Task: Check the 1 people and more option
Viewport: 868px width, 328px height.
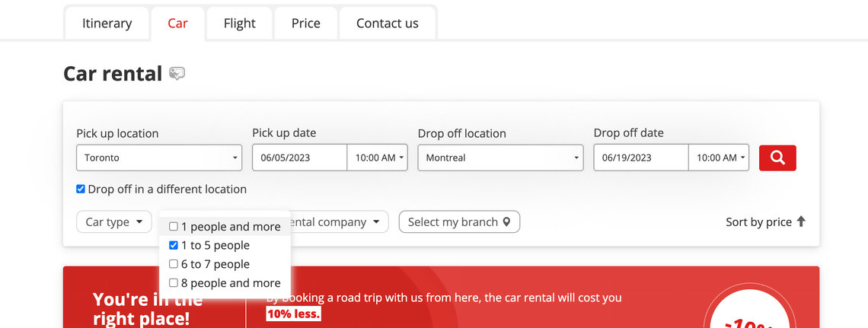Action: [174, 226]
